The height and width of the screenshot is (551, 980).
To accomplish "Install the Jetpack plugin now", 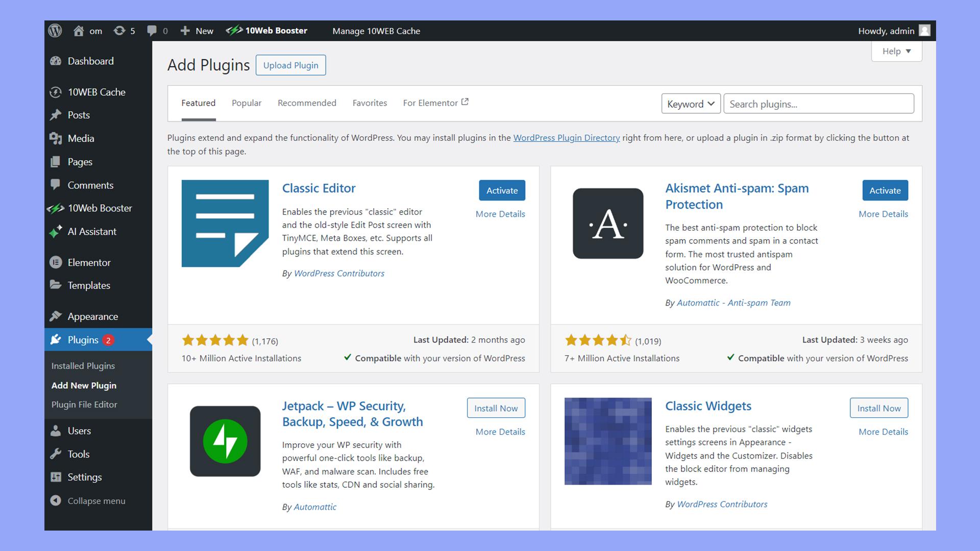I will [x=496, y=408].
